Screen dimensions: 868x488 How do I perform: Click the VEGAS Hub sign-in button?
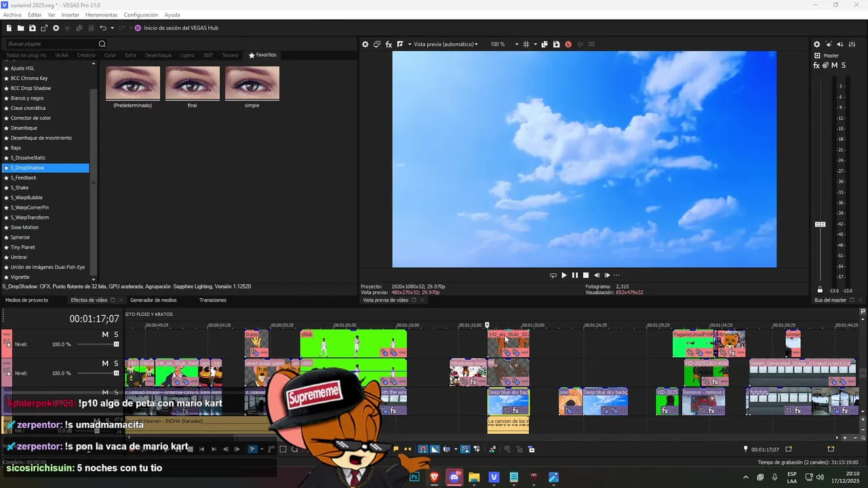coord(176,28)
